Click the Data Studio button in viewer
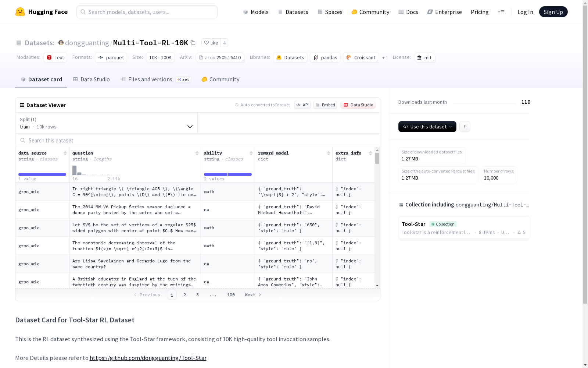 (x=358, y=105)
